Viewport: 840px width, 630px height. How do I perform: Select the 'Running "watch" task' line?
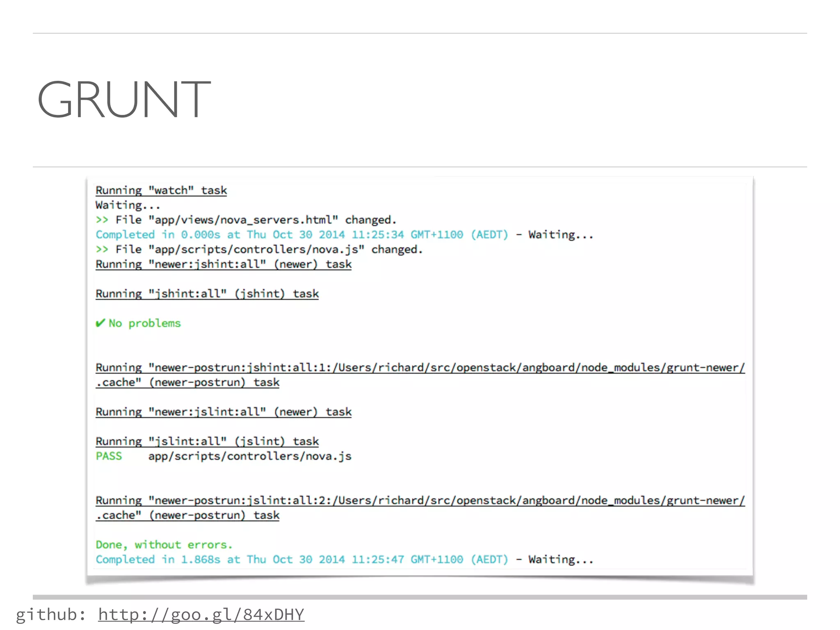pos(161,190)
